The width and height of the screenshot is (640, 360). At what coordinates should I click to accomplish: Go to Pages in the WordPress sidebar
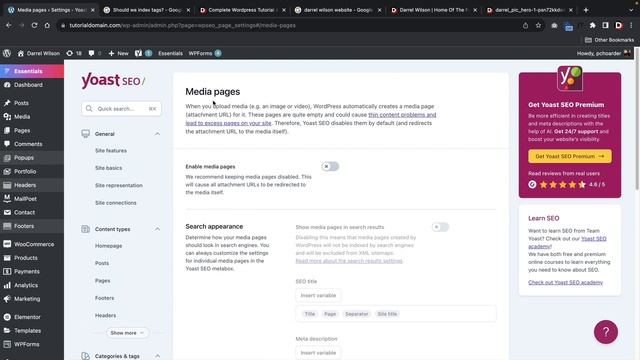pos(22,131)
